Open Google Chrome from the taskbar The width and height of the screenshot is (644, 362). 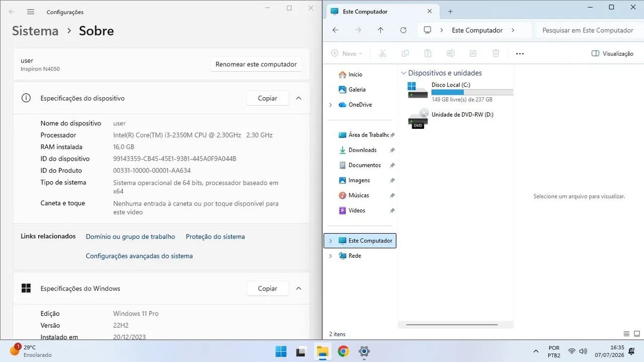pos(343,351)
